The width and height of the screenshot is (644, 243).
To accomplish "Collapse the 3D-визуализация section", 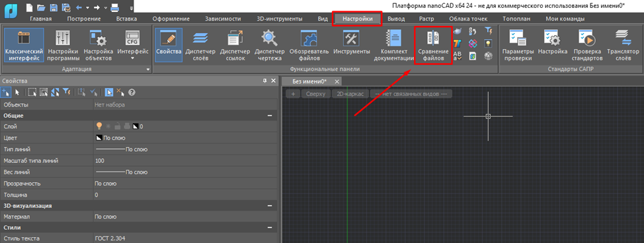I will (270, 205).
